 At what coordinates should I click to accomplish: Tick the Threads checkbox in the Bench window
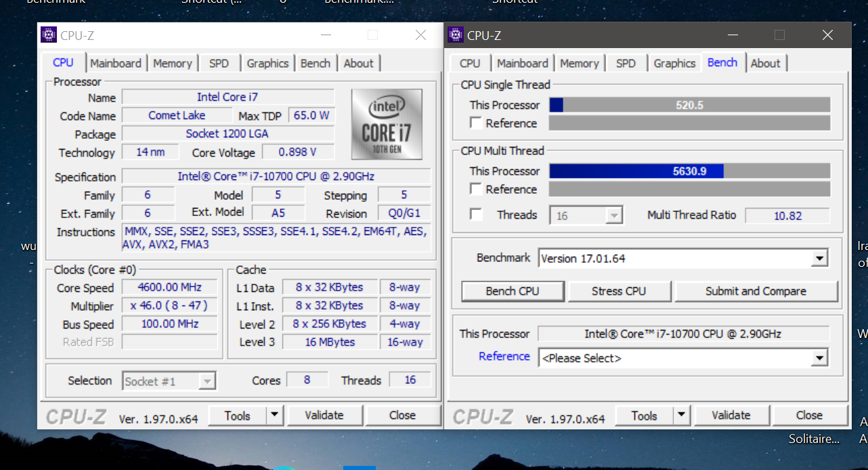(477, 215)
